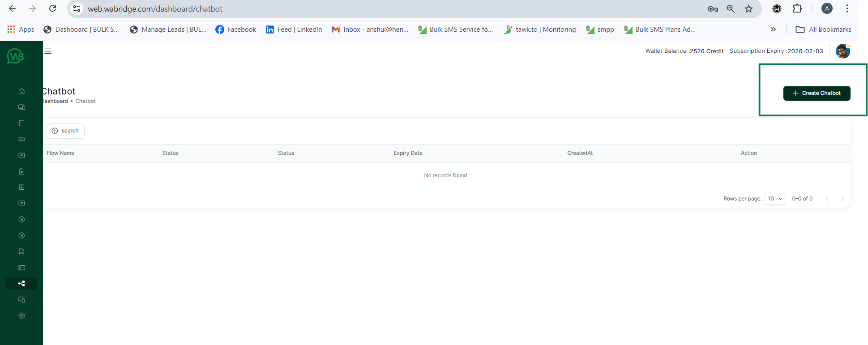The image size is (868, 345).
Task: Open the ticket coupon icon in sidebar
Action: point(21,268)
